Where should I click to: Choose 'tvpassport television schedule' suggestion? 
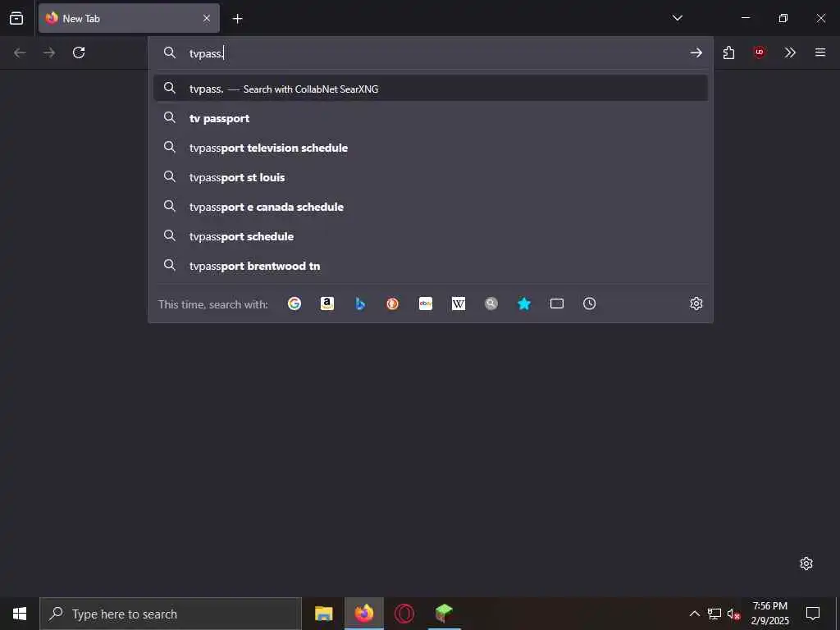[430, 148]
